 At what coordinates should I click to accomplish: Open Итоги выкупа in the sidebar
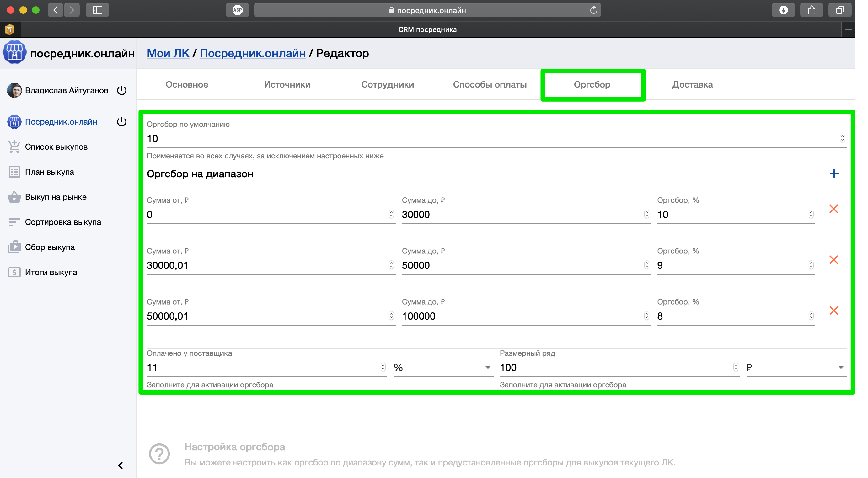pos(51,272)
